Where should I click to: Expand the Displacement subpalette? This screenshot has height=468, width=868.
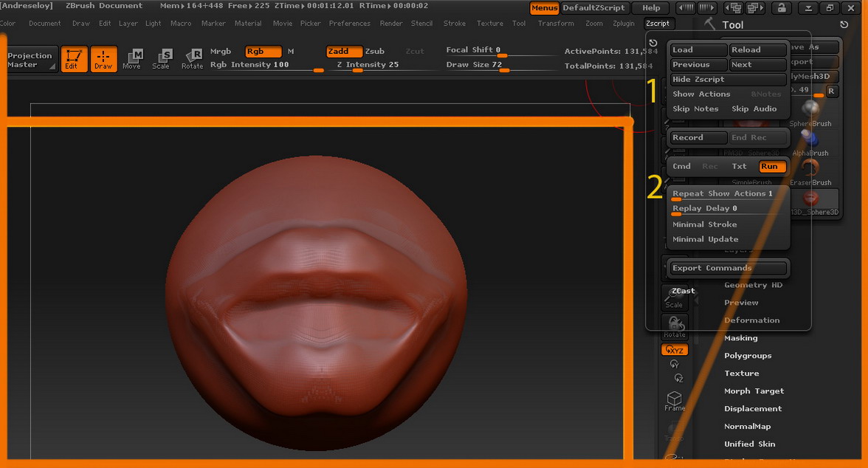[x=753, y=409]
